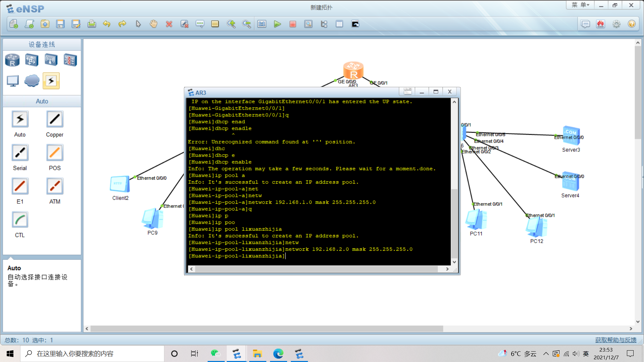The image size is (644, 362).
Task: Click the AR3 router on the topology
Action: pos(353,70)
